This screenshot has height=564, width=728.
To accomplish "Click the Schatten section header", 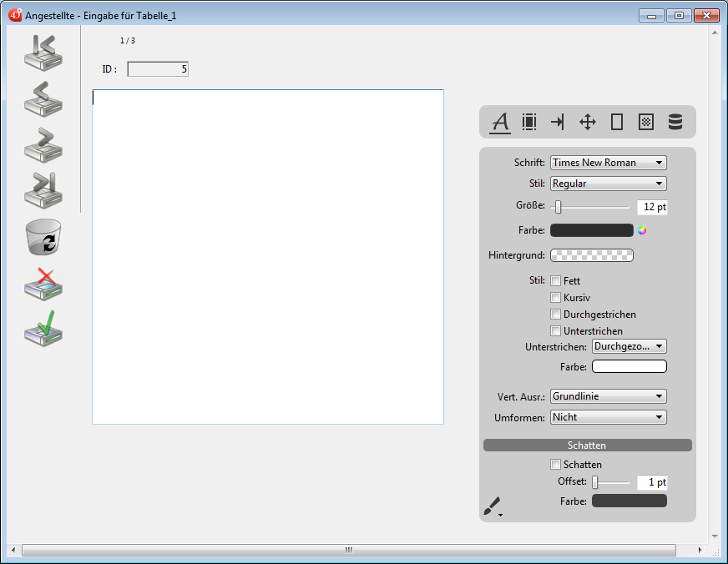I will (587, 446).
